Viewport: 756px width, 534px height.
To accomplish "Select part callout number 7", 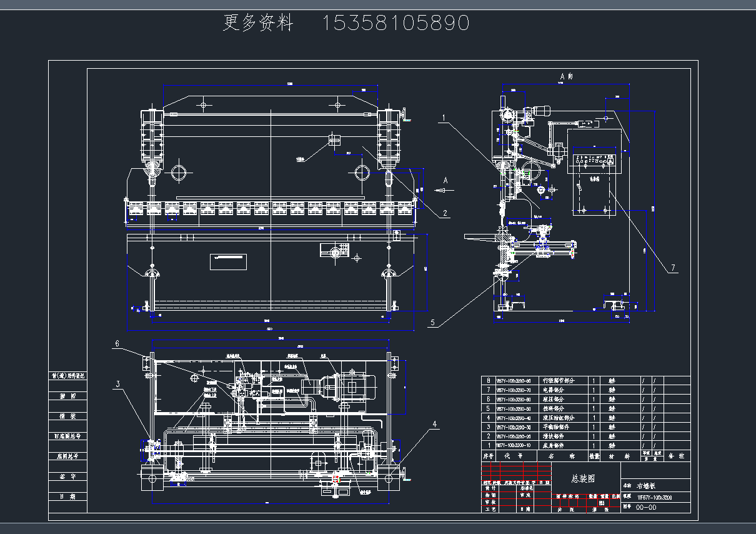I will coord(673,268).
